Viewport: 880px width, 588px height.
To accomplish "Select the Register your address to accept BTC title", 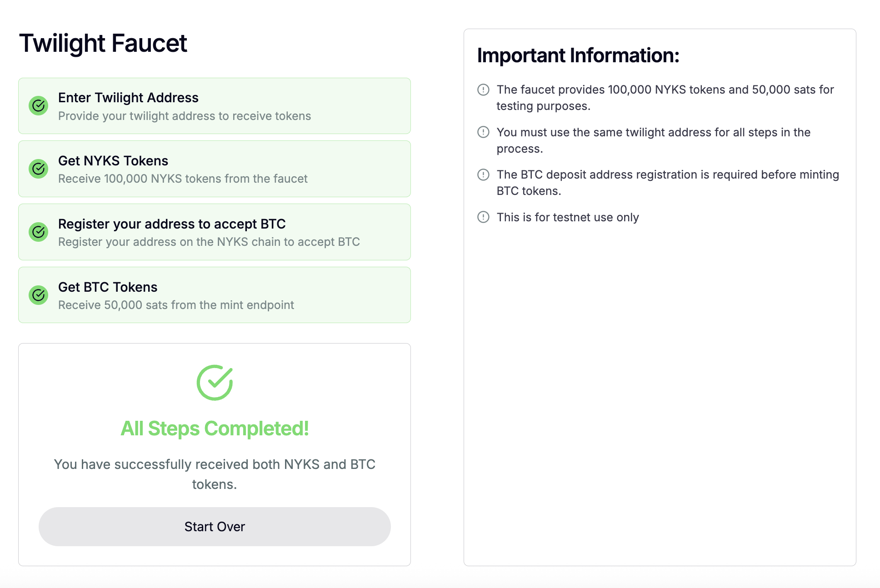I will coord(172,224).
